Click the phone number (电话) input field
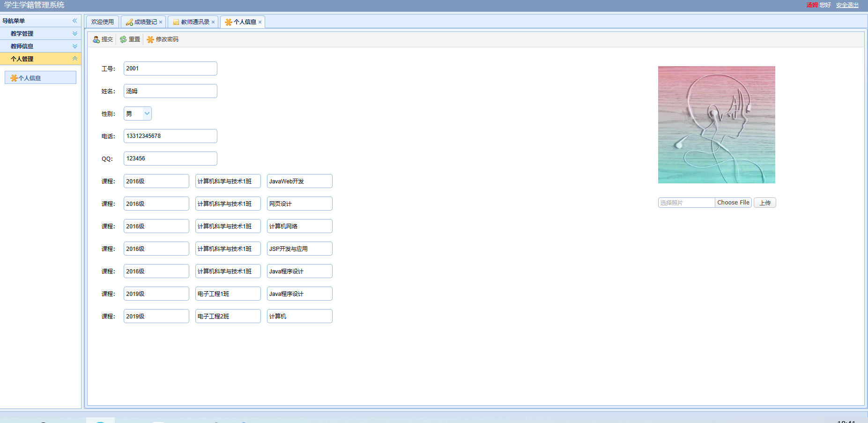Screen dimensions: 868x423 pyautogui.click(x=170, y=136)
